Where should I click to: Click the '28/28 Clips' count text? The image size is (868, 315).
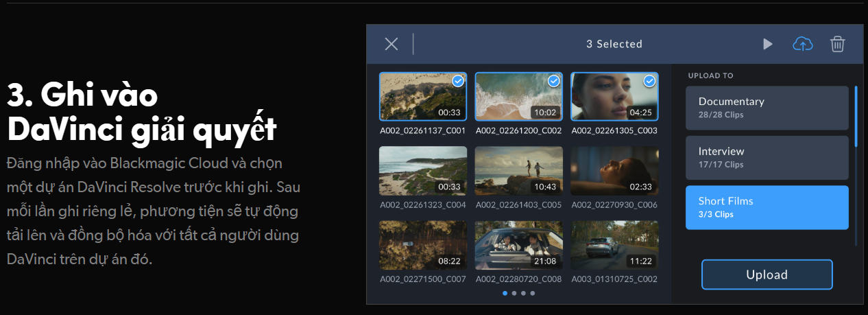[x=721, y=115]
